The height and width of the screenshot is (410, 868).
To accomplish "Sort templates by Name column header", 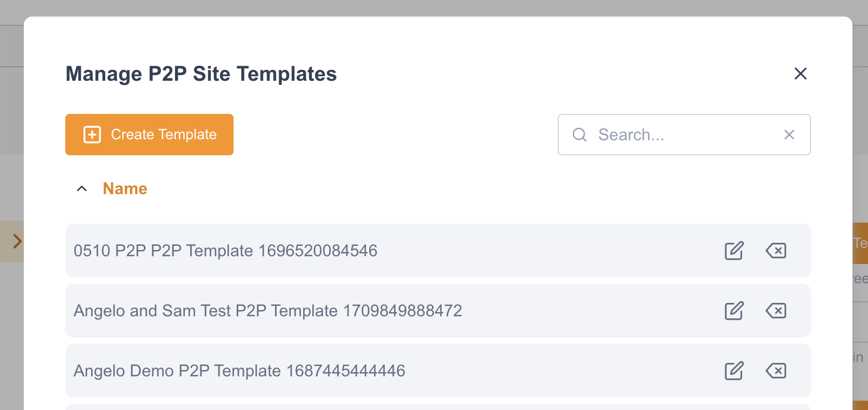I will pyautogui.click(x=125, y=188).
